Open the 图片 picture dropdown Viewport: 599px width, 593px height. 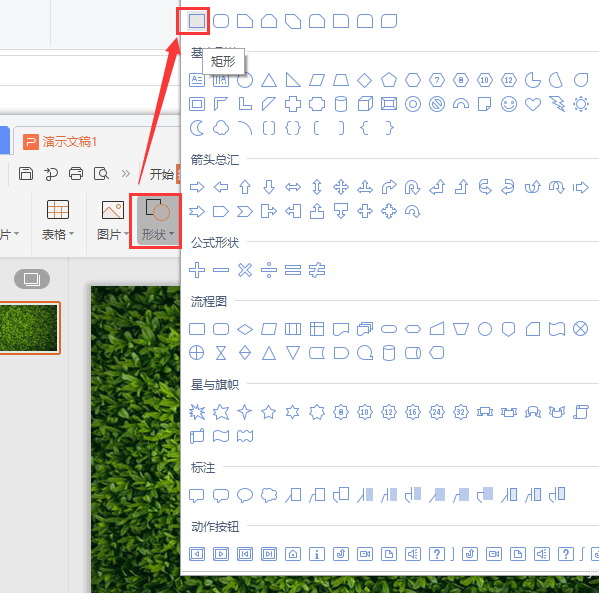point(112,221)
